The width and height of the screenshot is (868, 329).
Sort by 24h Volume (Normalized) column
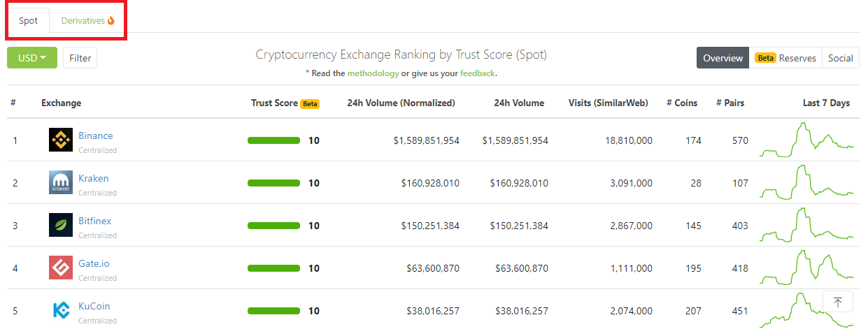pos(401,103)
